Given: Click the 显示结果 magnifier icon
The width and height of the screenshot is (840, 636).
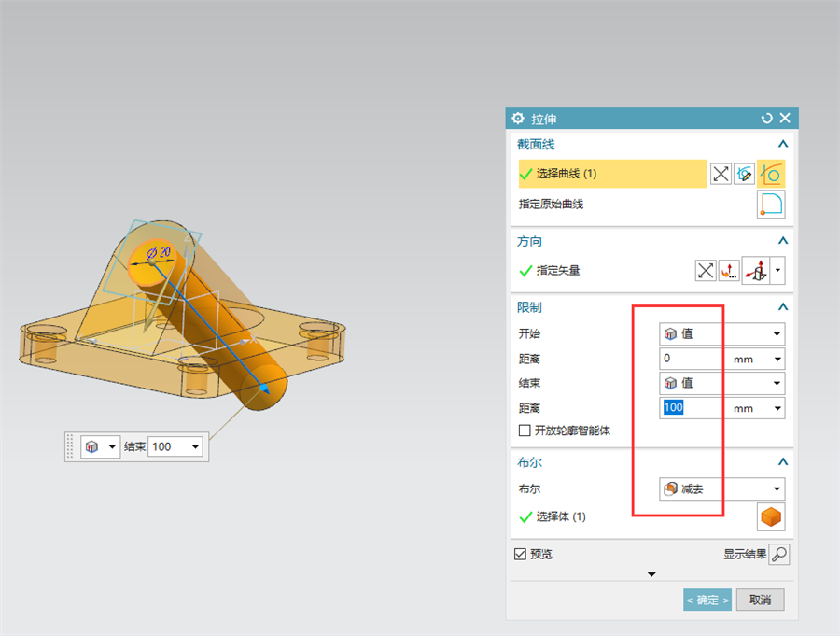Looking at the screenshot, I should pos(779,555).
